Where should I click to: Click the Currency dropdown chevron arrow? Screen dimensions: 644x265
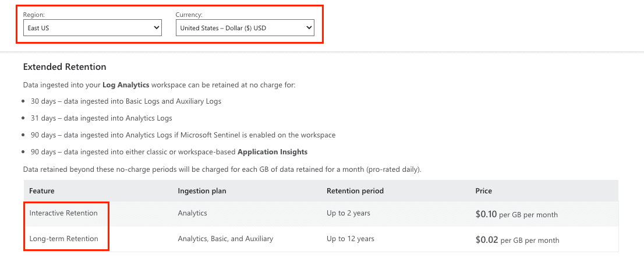[309, 27]
